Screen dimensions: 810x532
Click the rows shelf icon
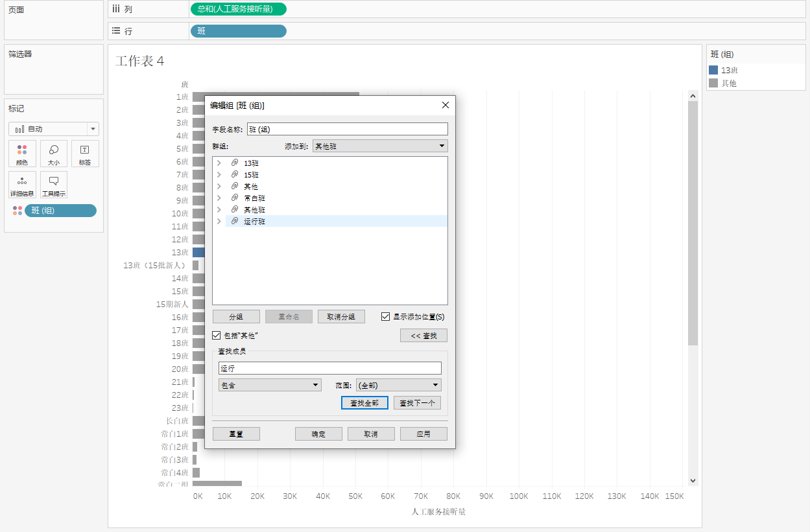pyautogui.click(x=116, y=30)
